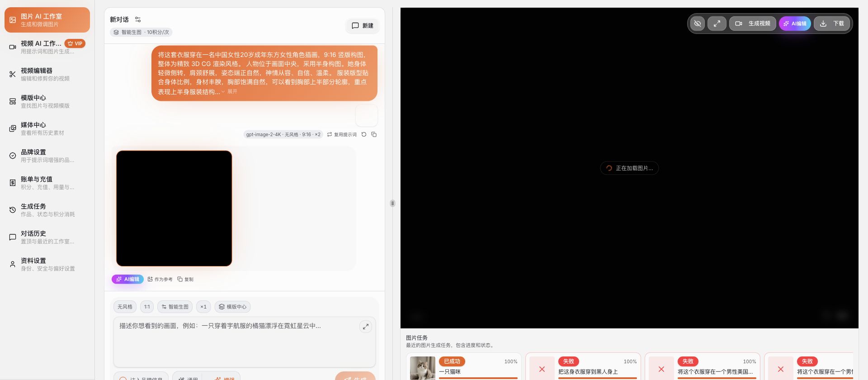Click the 模版中心 layout icon in sidebar
868x380 pixels.
13,101
